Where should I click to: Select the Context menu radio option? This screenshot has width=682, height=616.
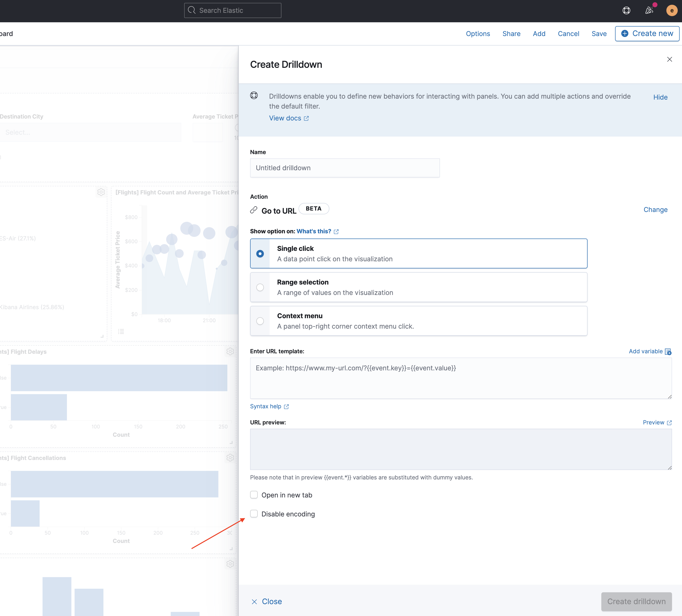[x=260, y=321]
